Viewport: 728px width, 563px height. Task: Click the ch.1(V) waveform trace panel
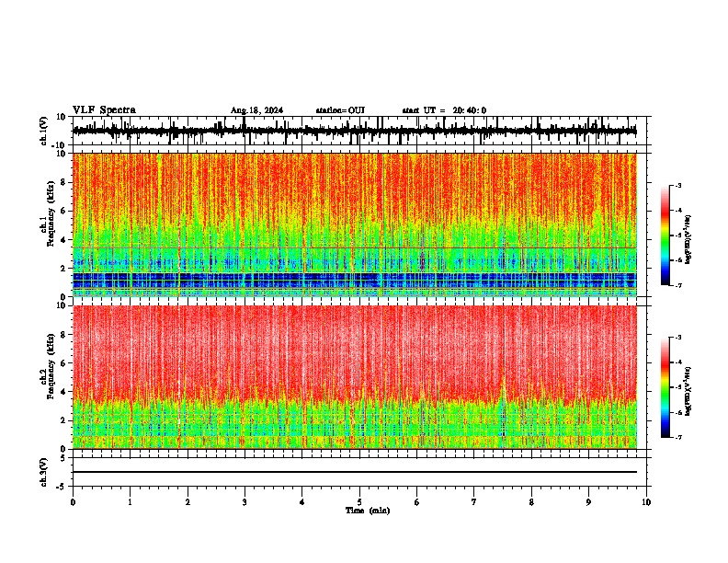(359, 131)
